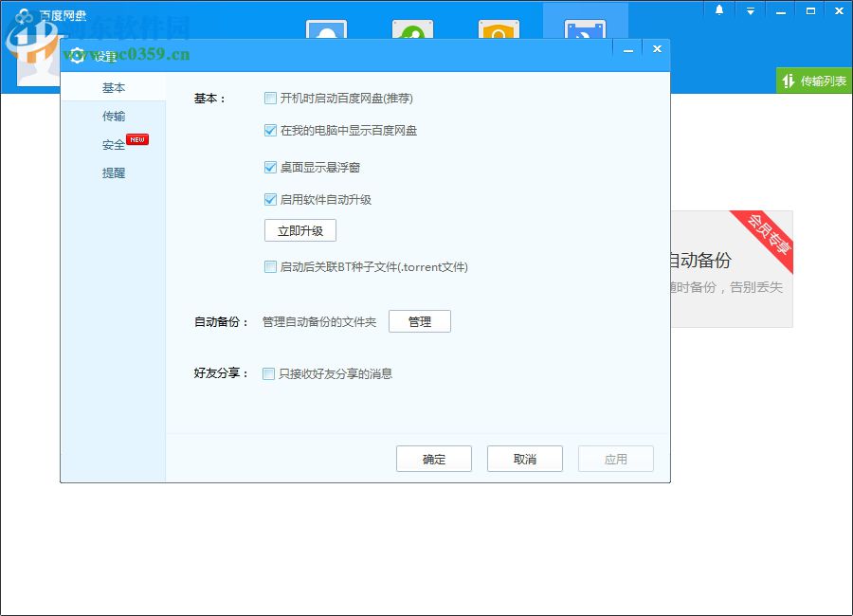Uncheck 桌面显示悬浮窗

point(270,166)
